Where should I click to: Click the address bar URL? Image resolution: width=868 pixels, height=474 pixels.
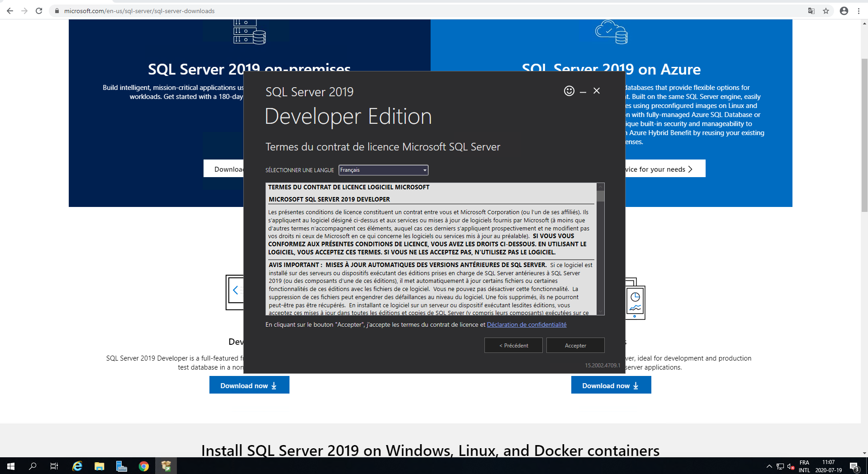pyautogui.click(x=139, y=11)
